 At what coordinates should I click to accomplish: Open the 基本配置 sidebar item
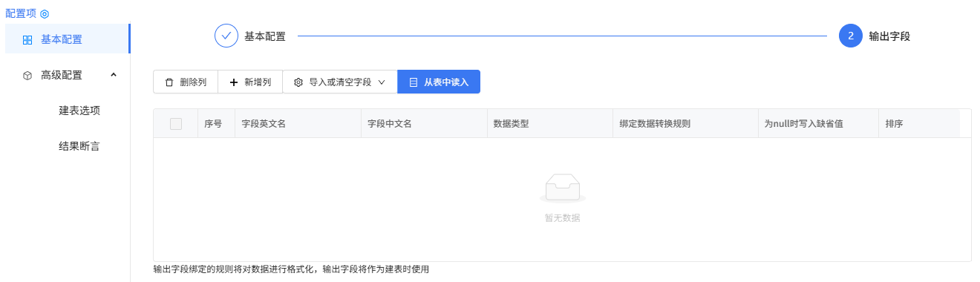click(68, 39)
